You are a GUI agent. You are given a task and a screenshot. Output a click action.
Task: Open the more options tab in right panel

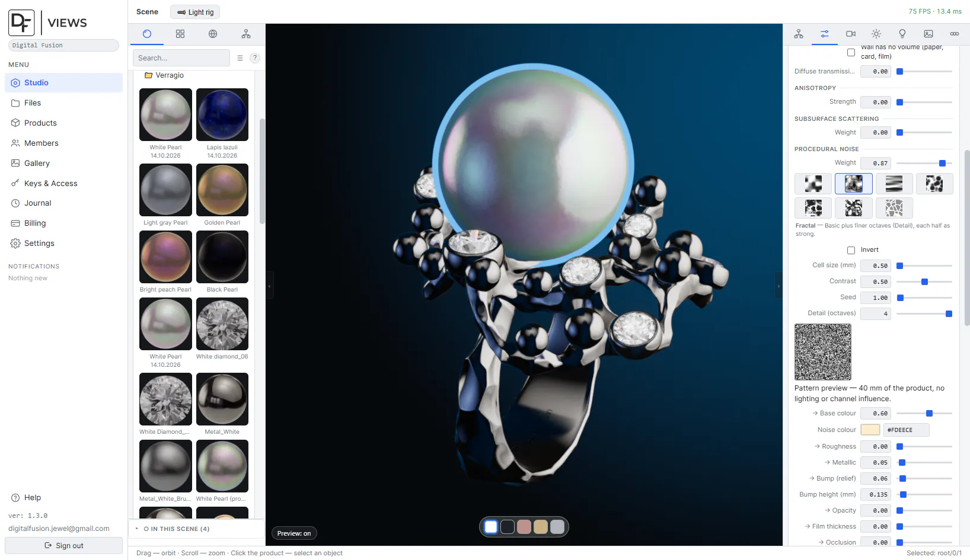(955, 34)
